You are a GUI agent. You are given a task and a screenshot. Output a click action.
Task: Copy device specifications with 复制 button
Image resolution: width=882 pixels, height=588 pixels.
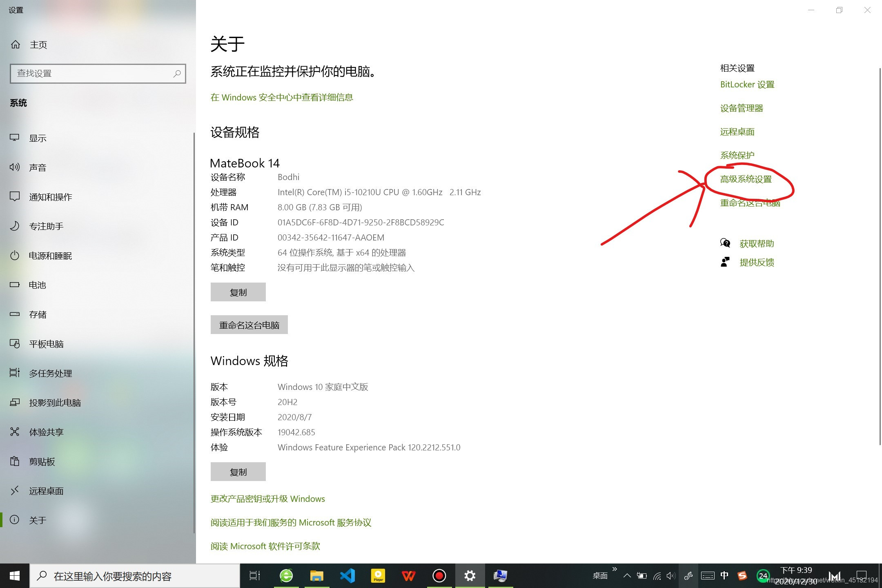point(238,292)
